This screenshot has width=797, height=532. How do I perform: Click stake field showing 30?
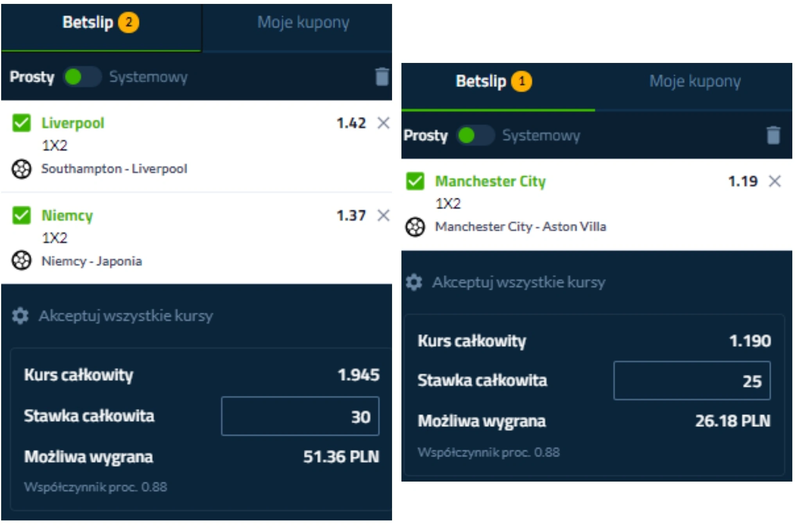click(300, 416)
